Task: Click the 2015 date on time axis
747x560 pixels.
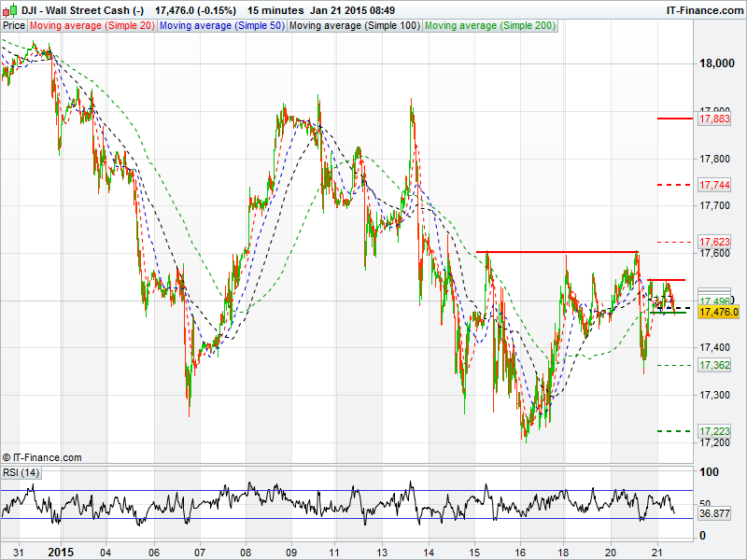Action: pyautogui.click(x=60, y=551)
